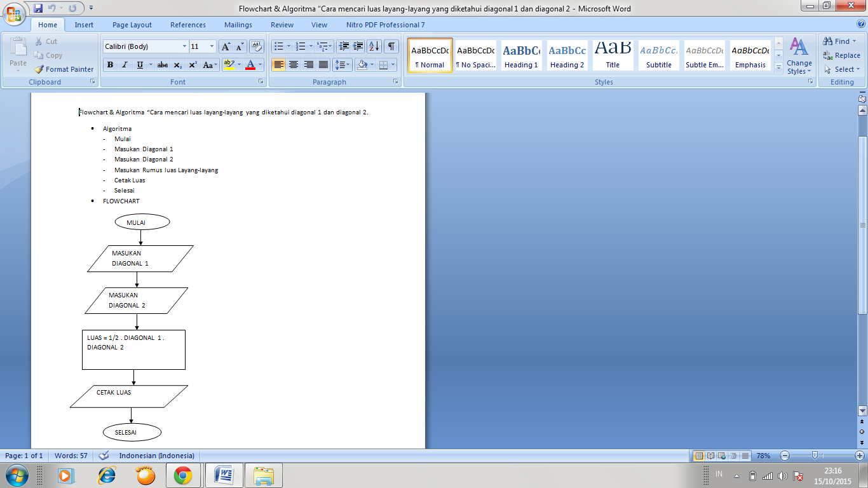Open the Select dropdown in Editing
The height and width of the screenshot is (488, 868).
click(842, 69)
